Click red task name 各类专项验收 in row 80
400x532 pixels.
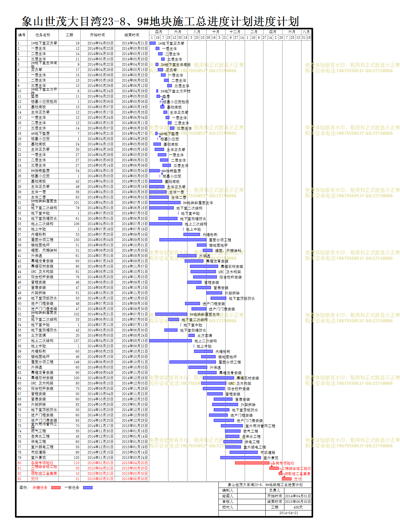42,463
